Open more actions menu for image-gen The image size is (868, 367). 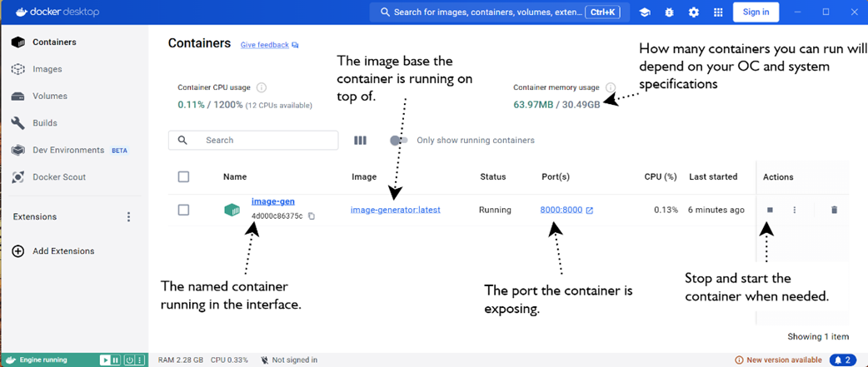[795, 210]
